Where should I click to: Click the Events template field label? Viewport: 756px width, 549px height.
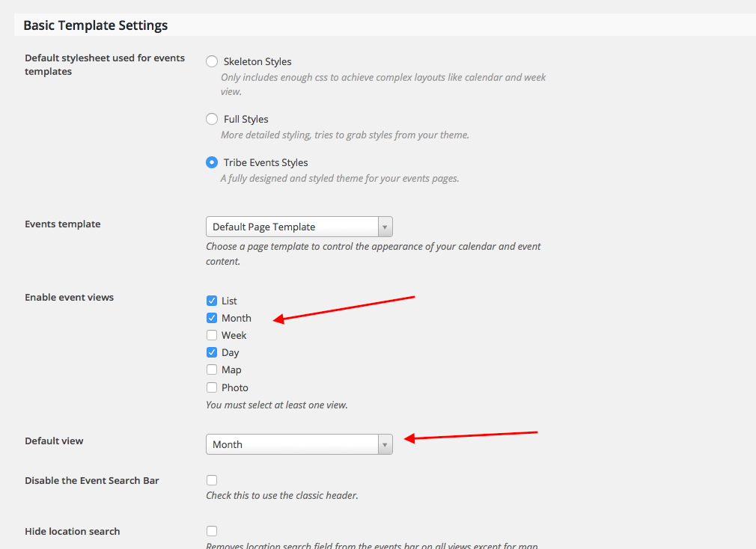(x=62, y=224)
